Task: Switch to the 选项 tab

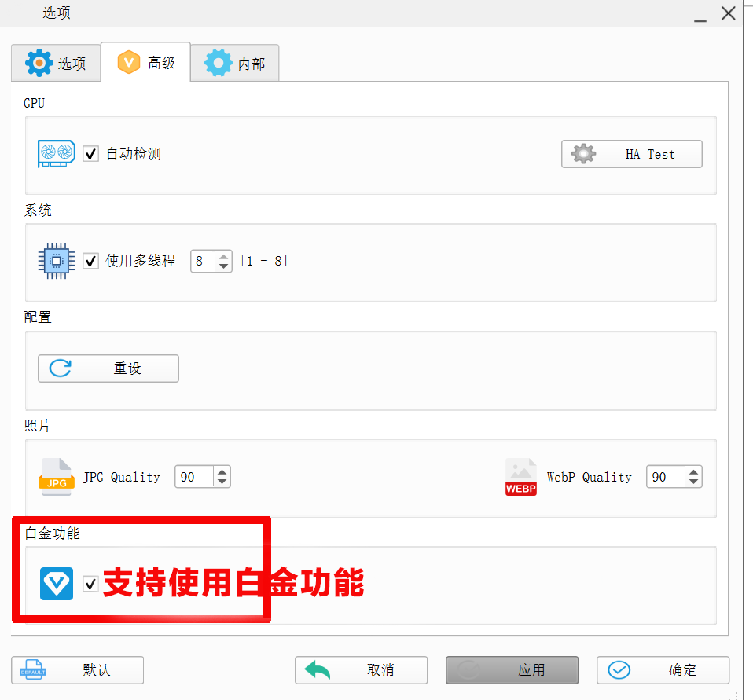Action: coord(56,63)
